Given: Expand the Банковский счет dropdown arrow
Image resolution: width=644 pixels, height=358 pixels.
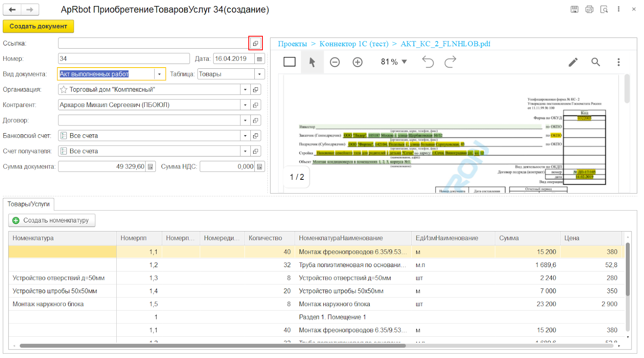Looking at the screenshot, I should click(x=245, y=136).
